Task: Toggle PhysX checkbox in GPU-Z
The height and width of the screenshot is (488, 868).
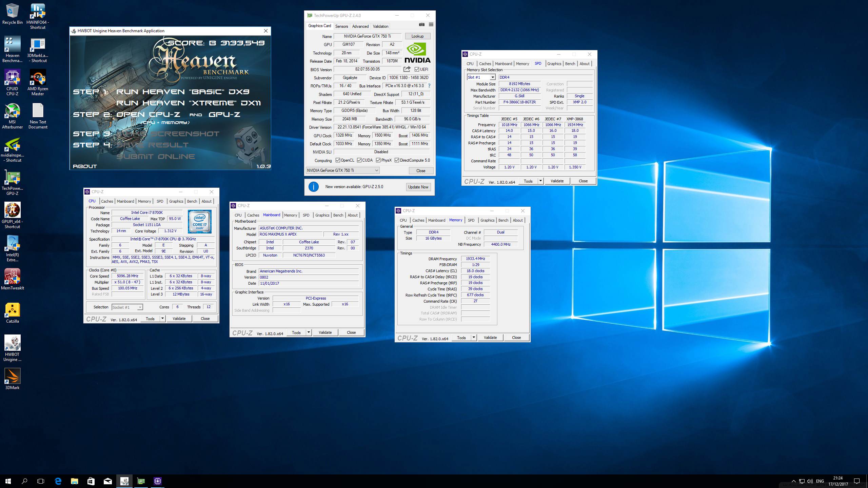Action: (378, 160)
